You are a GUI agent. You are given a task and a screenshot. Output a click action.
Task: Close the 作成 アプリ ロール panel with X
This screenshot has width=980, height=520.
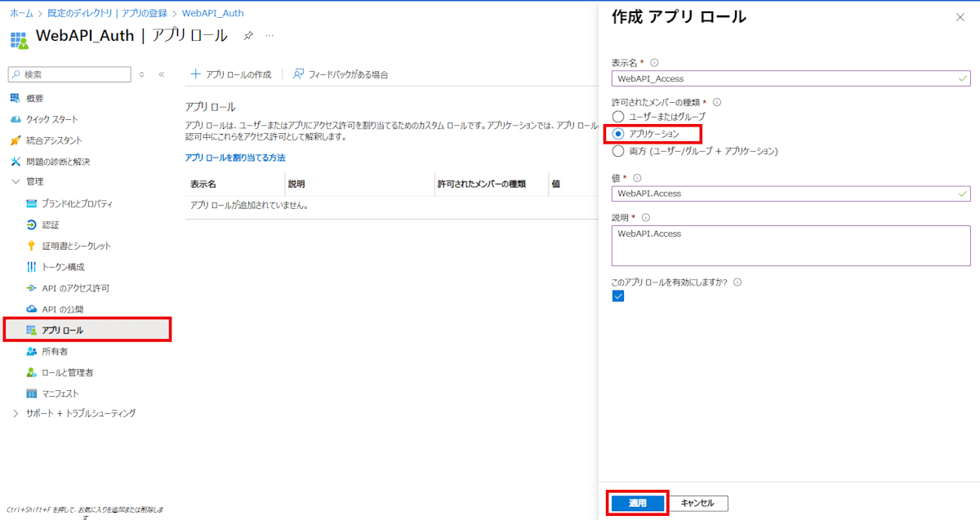click(960, 17)
